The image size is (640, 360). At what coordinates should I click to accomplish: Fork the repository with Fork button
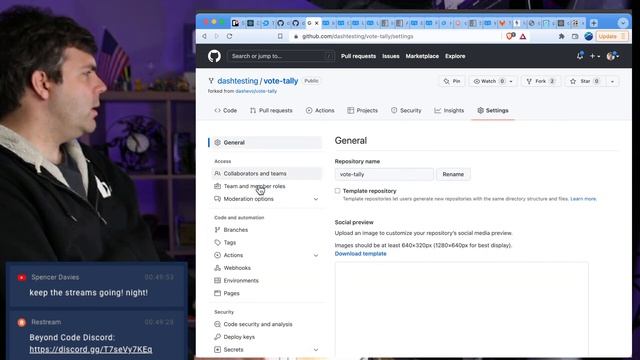pos(541,81)
